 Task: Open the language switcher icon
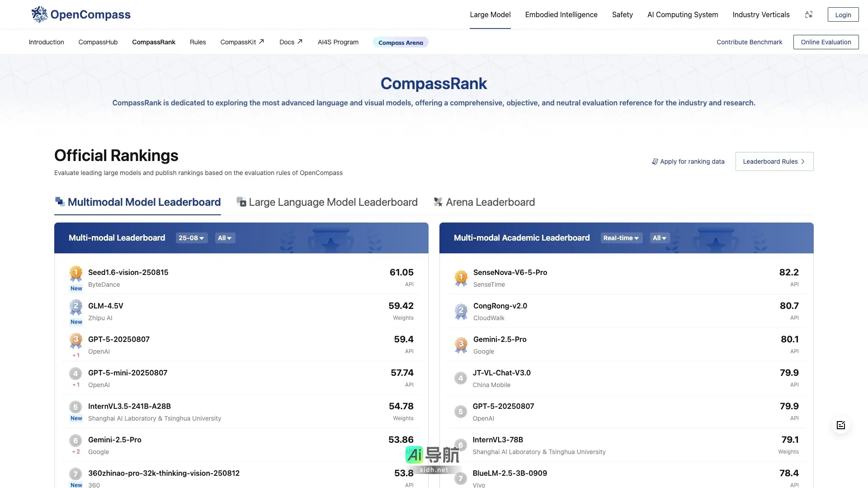point(809,14)
